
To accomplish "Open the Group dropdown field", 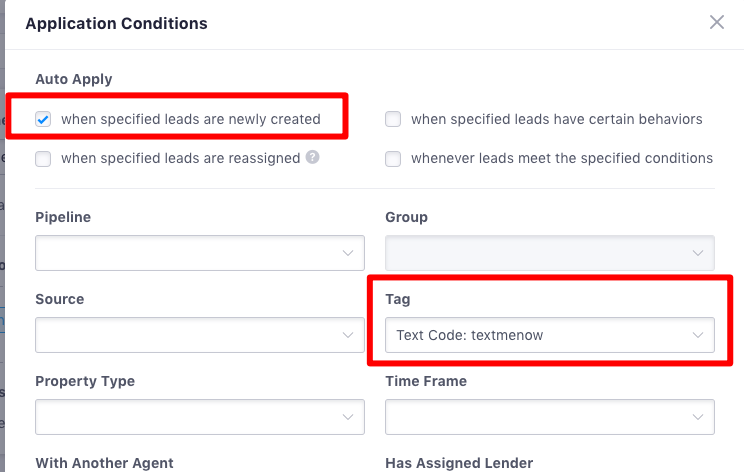I will [x=549, y=253].
